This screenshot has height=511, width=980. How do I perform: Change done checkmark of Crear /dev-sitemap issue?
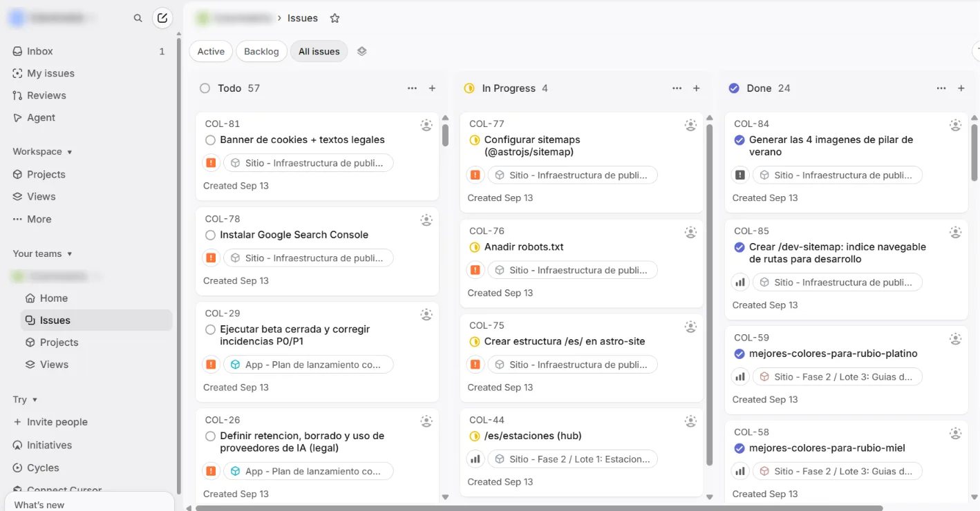[739, 247]
